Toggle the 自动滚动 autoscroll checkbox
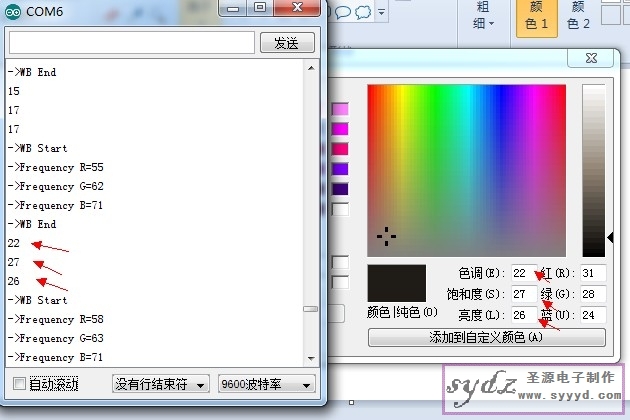 pos(19,383)
